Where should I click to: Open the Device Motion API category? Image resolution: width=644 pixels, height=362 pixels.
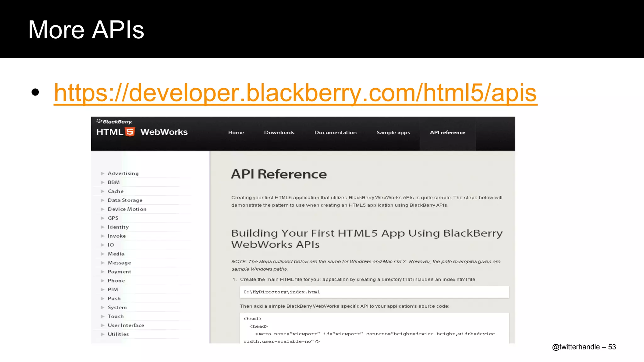point(127,209)
